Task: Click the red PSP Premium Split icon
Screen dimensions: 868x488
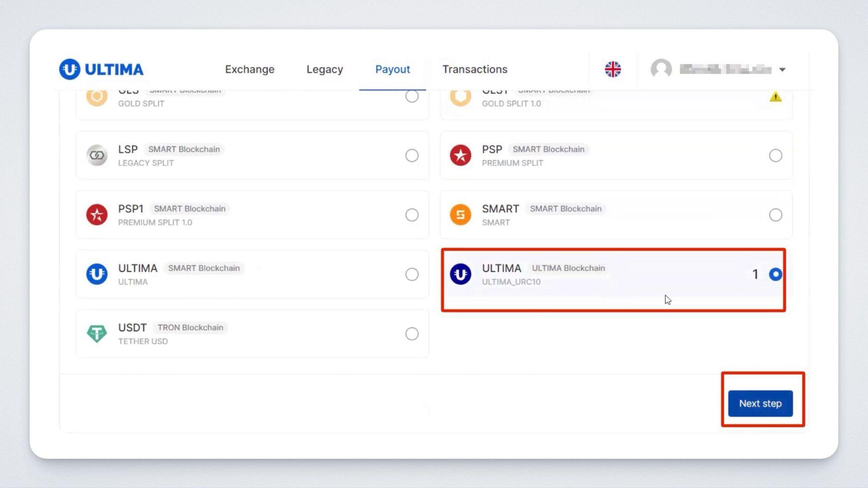Action: pos(460,155)
